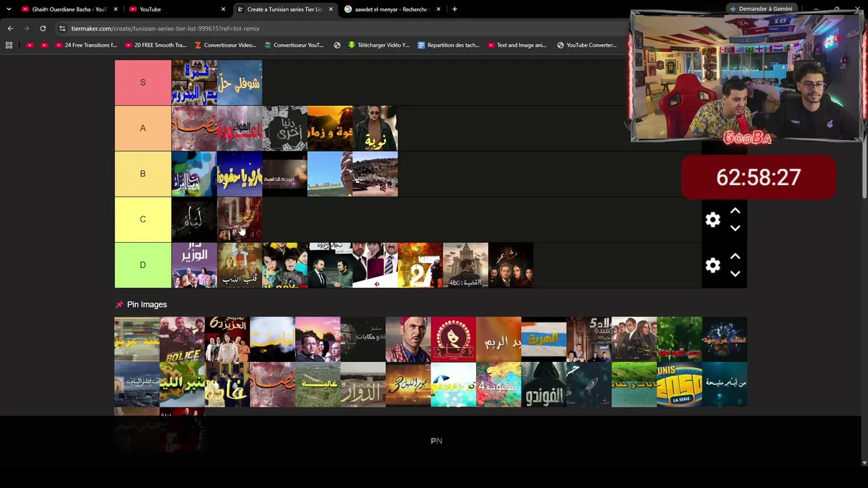868x488 pixels.
Task: Select the 'غالية' thumbnail in image pool
Action: pyautogui.click(x=317, y=384)
